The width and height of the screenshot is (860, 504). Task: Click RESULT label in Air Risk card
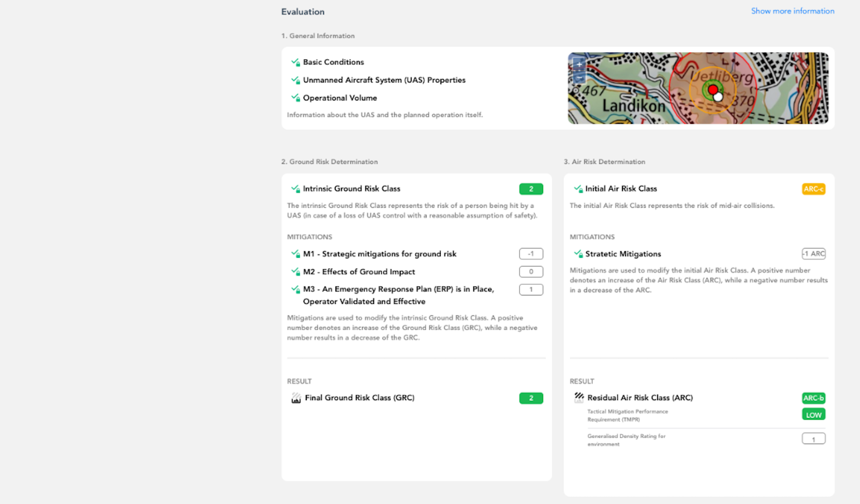tap(582, 382)
